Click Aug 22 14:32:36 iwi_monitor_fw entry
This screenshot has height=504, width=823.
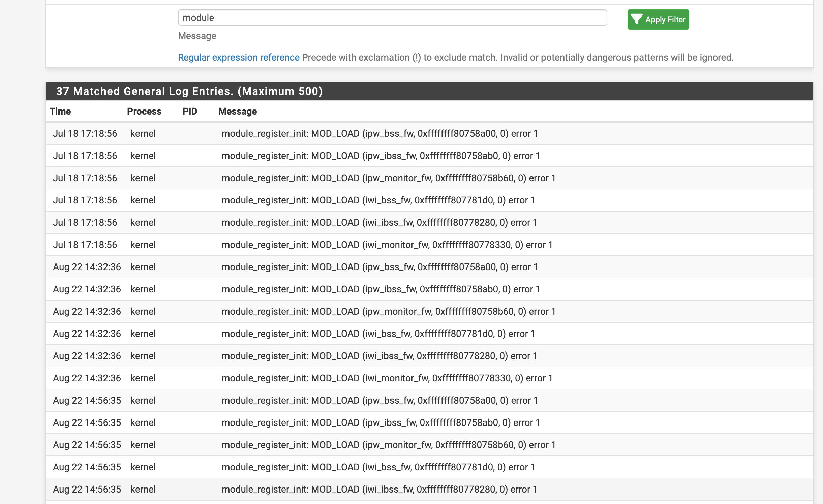[387, 378]
